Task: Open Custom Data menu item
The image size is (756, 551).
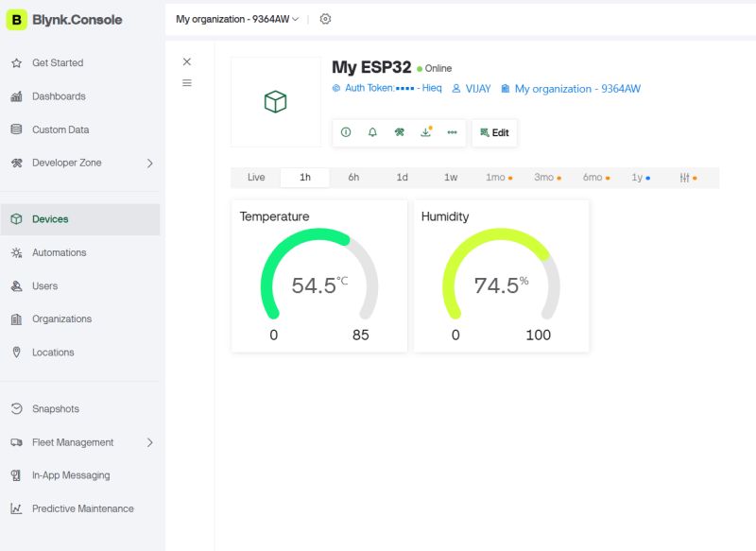Action: pyautogui.click(x=80, y=129)
